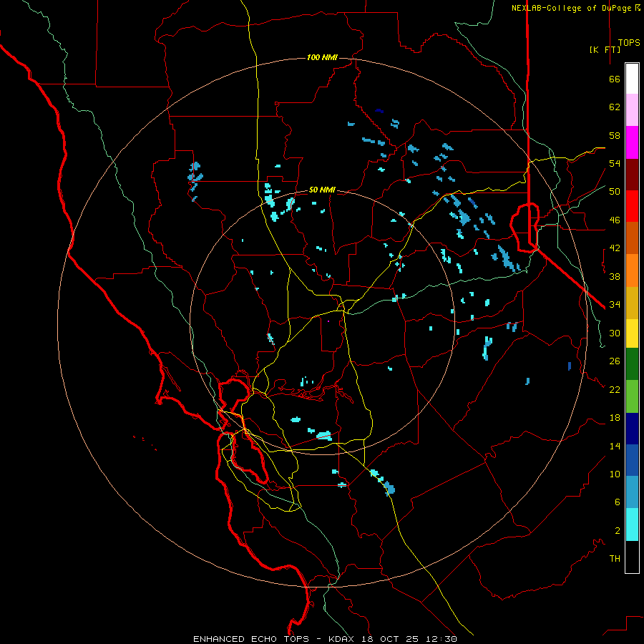Click the legend value "18"
Viewport: 644px width, 644px height.
[615, 418]
